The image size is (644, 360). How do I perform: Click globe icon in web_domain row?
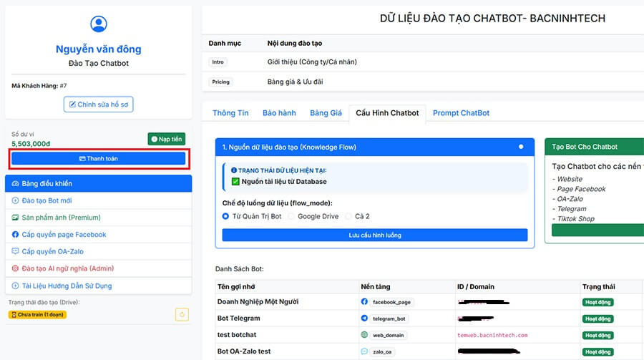point(364,335)
